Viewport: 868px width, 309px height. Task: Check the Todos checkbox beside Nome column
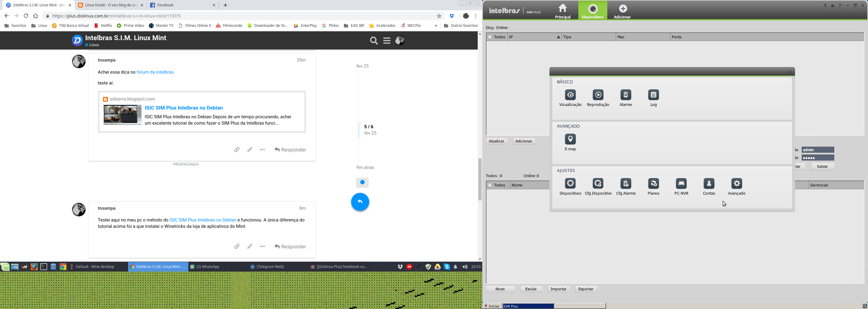[x=489, y=185]
